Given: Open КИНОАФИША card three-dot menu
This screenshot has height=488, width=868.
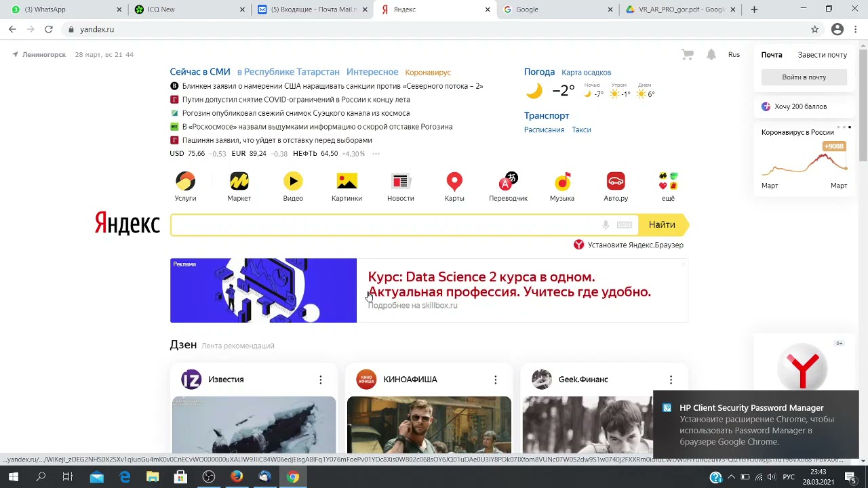Looking at the screenshot, I should 496,380.
